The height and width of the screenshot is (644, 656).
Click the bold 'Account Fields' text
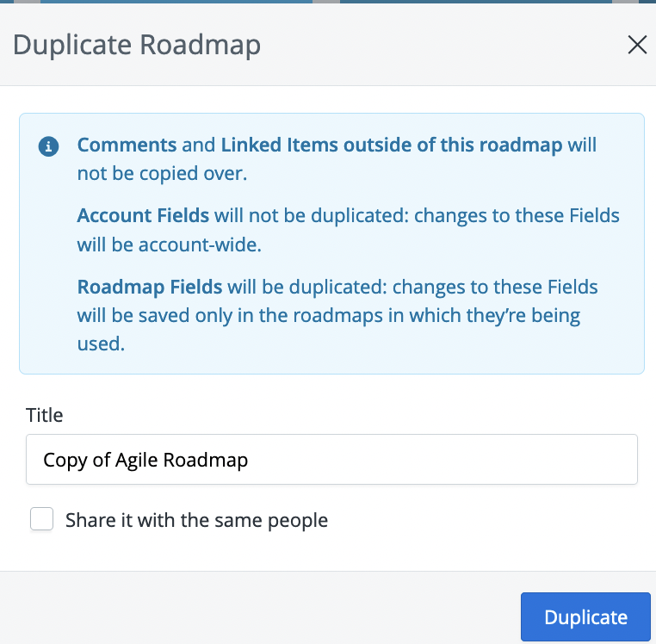click(x=143, y=216)
